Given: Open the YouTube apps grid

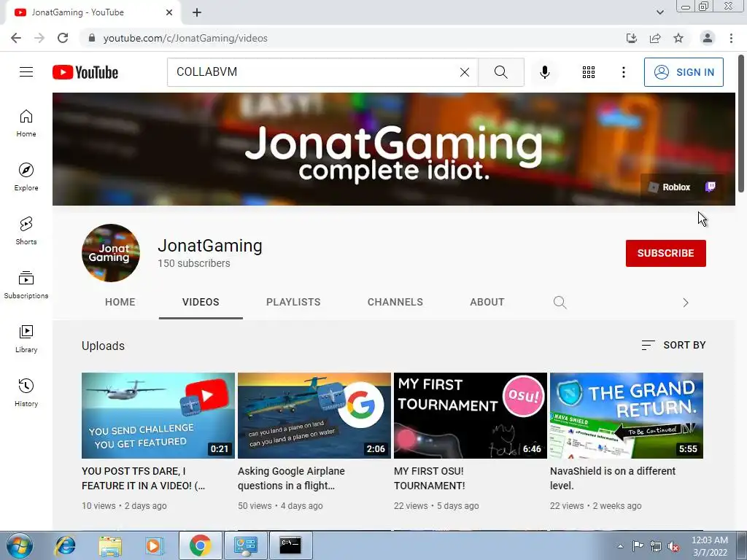Looking at the screenshot, I should 589,72.
